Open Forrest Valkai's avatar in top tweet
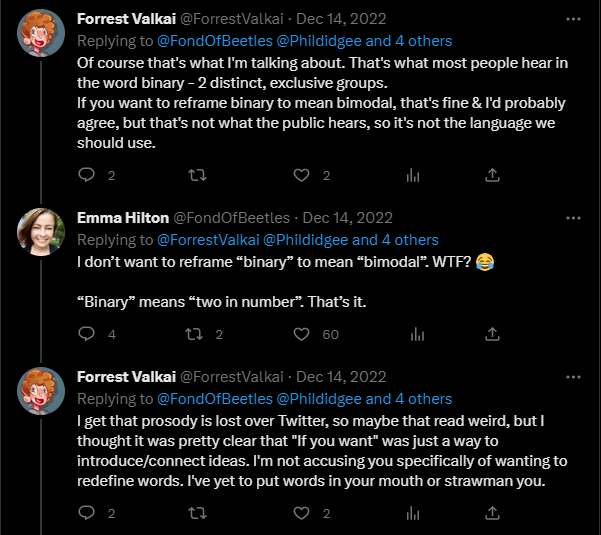This screenshot has height=535, width=601. coord(41,33)
